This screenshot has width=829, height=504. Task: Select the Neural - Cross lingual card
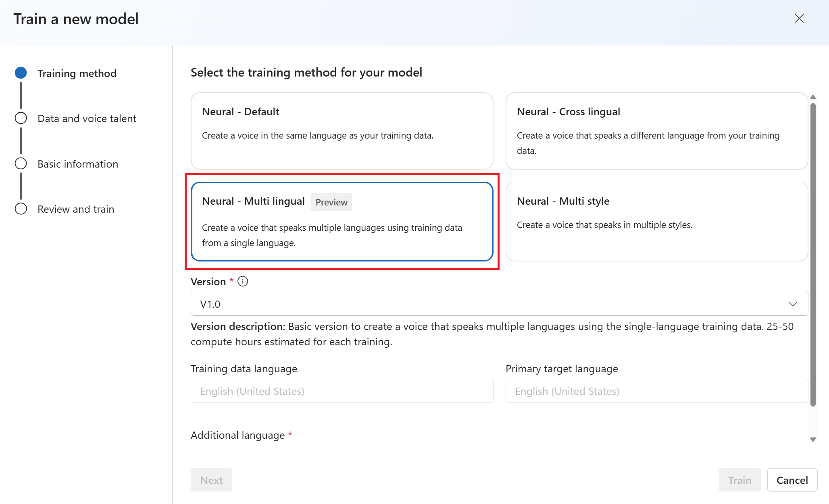pos(656,131)
